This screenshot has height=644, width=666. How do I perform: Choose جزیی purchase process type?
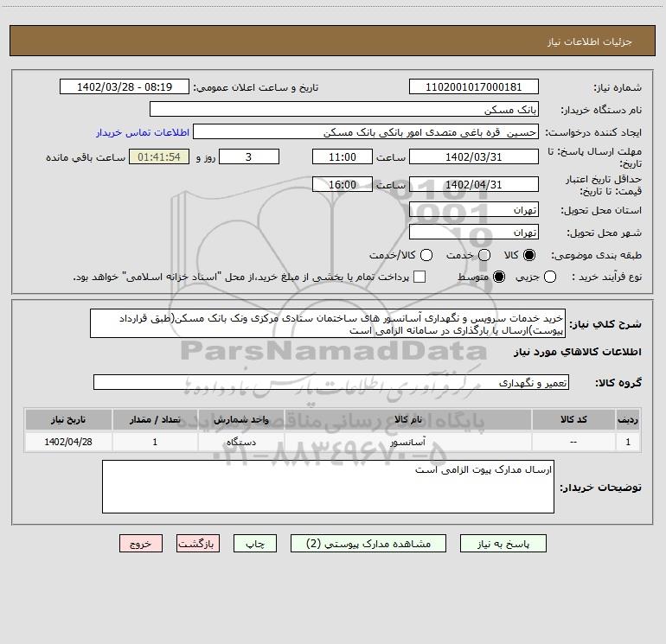click(550, 277)
